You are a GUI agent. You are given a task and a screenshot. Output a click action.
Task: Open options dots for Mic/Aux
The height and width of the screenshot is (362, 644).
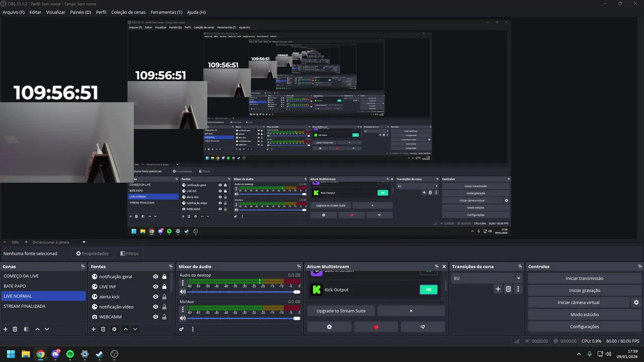[183, 309]
